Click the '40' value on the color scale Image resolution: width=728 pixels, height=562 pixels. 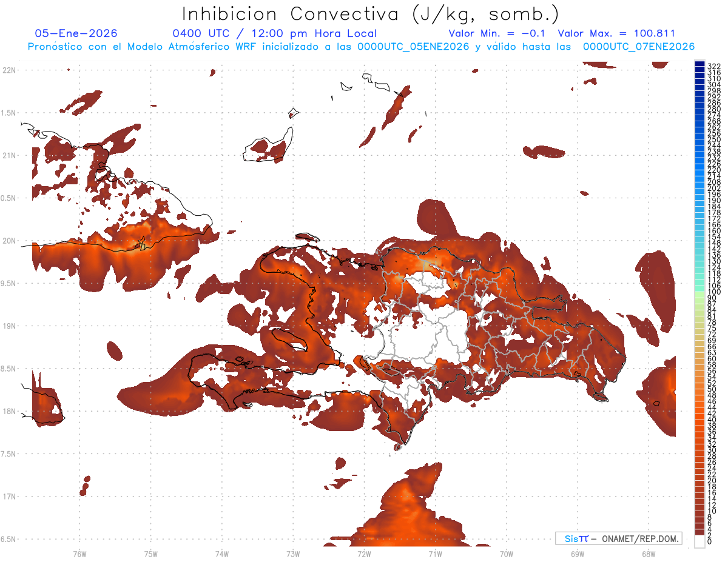[712, 420]
